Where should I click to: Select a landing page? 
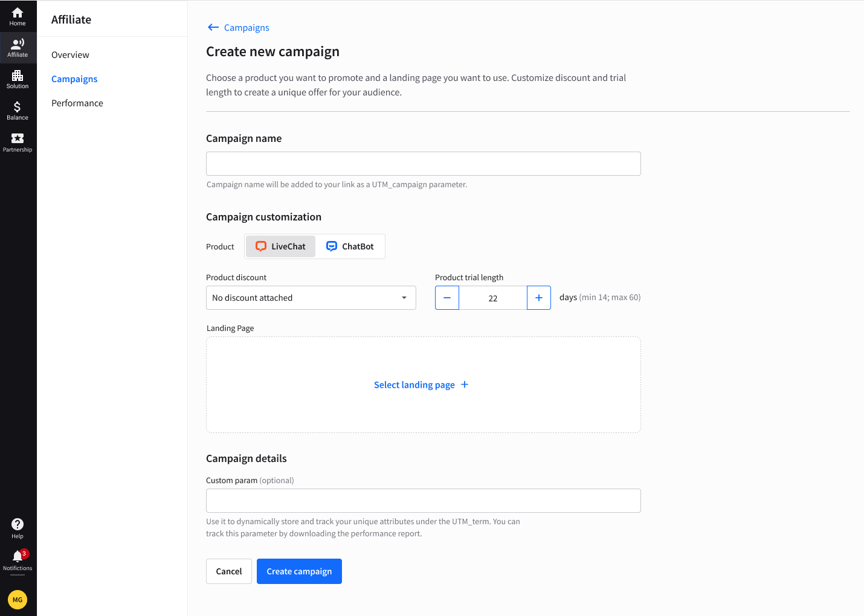[421, 385]
